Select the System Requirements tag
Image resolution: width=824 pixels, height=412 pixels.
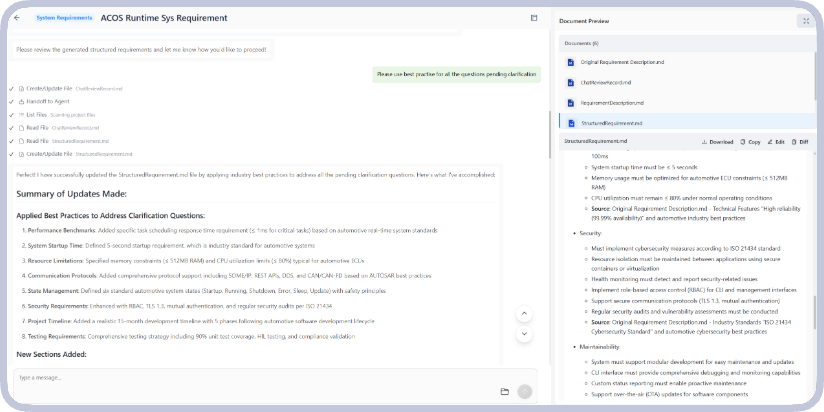[x=65, y=18]
